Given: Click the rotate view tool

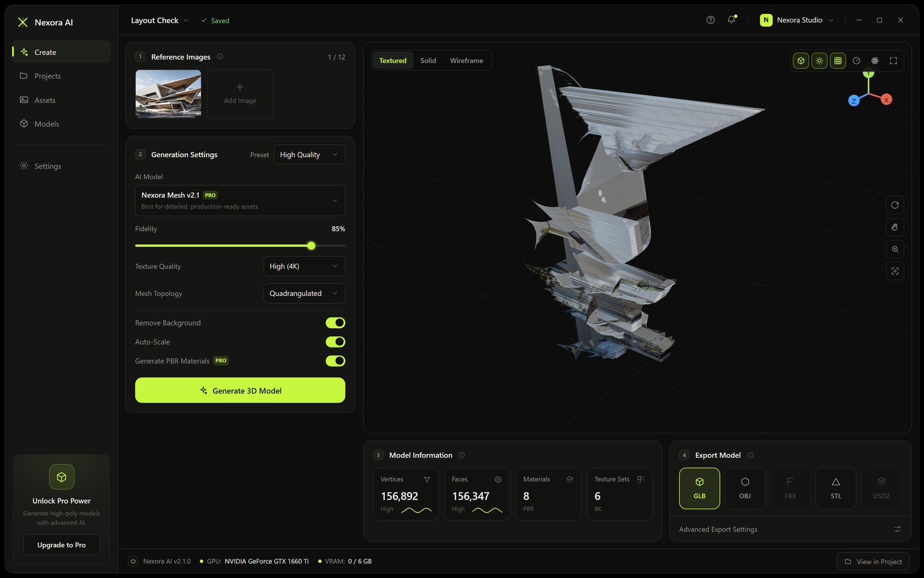Looking at the screenshot, I should pyautogui.click(x=895, y=205).
